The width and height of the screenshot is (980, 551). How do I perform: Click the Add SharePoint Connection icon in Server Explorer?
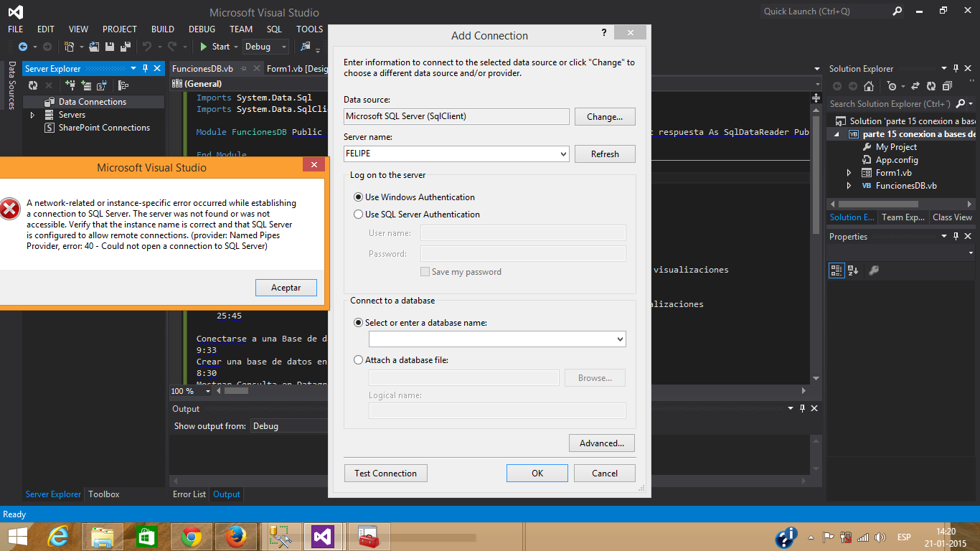pyautogui.click(x=102, y=85)
